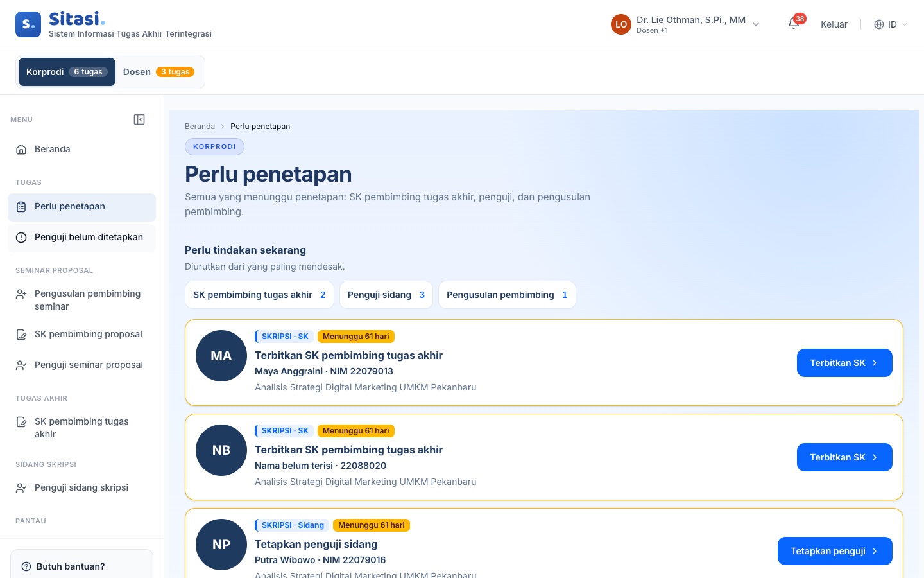
Task: Click the Pengusulan pembimbing seminar icon
Action: (x=21, y=294)
